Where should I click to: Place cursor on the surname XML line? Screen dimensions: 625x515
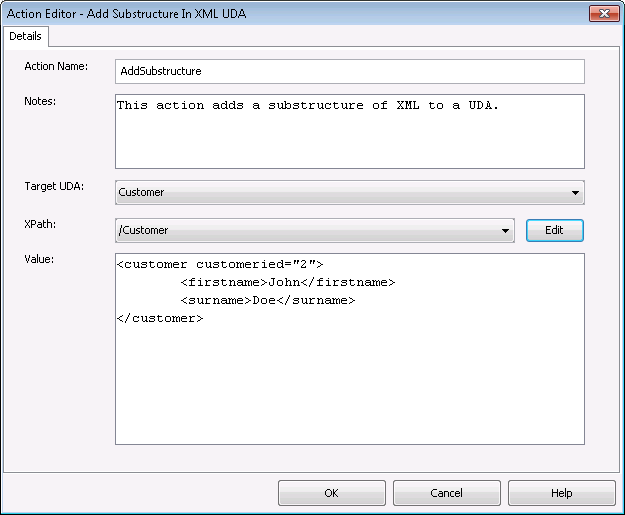(267, 300)
